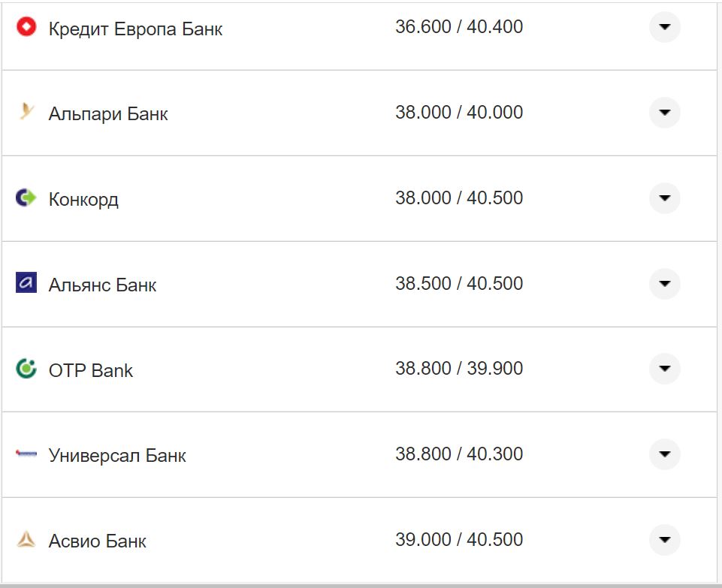The width and height of the screenshot is (722, 588).
Task: Open the Асвио Банк dropdown arrow
Action: tap(664, 539)
